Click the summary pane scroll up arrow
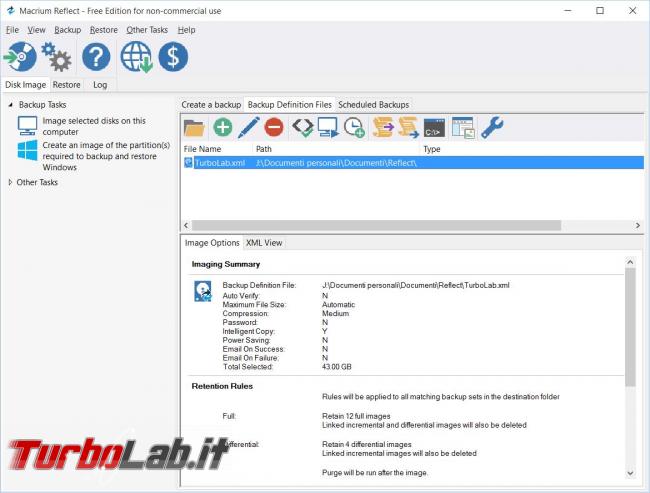This screenshot has width=650, height=493. point(630,262)
